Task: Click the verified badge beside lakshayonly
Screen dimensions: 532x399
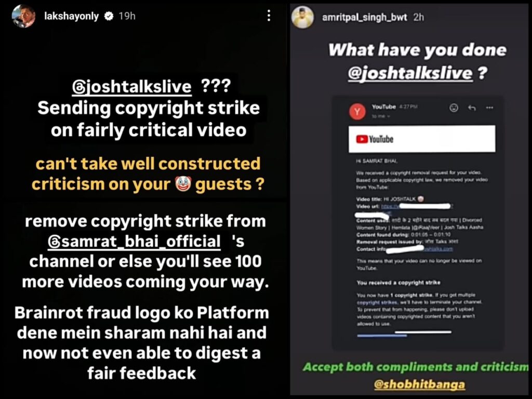Action: click(109, 16)
